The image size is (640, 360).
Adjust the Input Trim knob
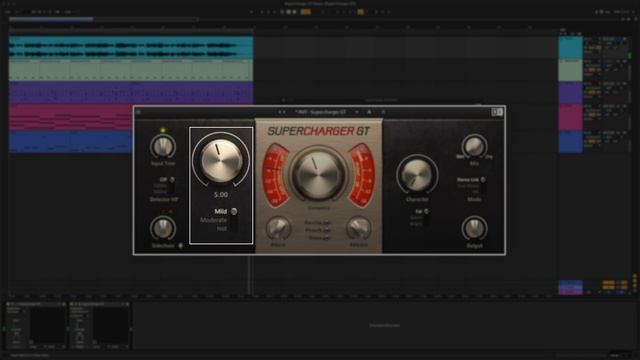pyautogui.click(x=163, y=146)
